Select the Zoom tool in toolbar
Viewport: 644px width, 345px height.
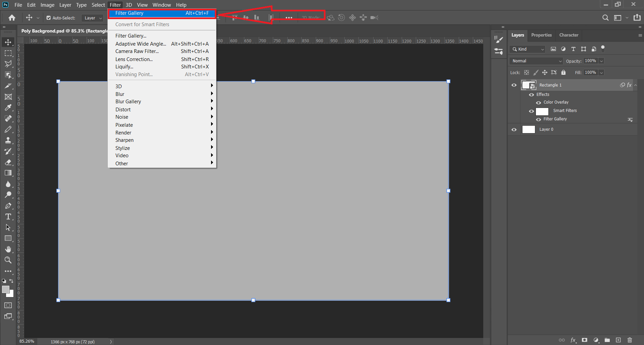click(x=8, y=260)
